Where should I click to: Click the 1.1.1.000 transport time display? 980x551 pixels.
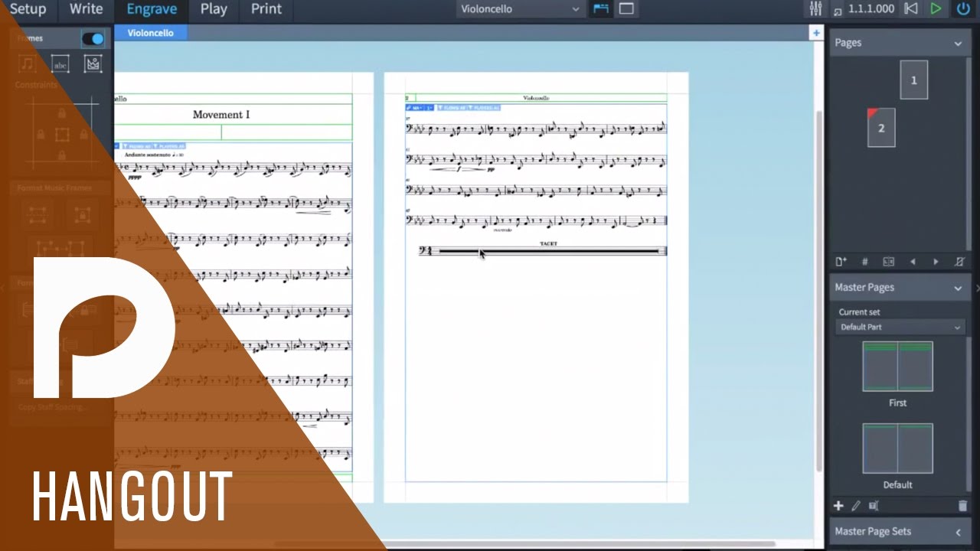pyautogui.click(x=871, y=9)
